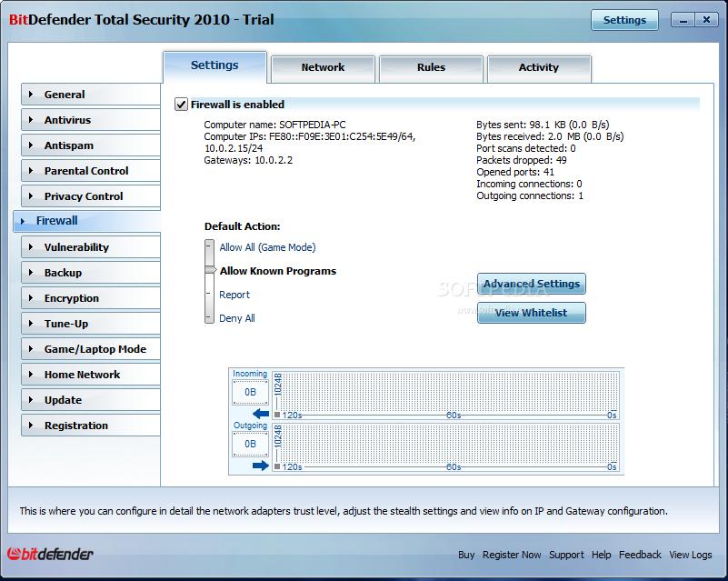Click the BitDefender logo at bottom left

[51, 554]
